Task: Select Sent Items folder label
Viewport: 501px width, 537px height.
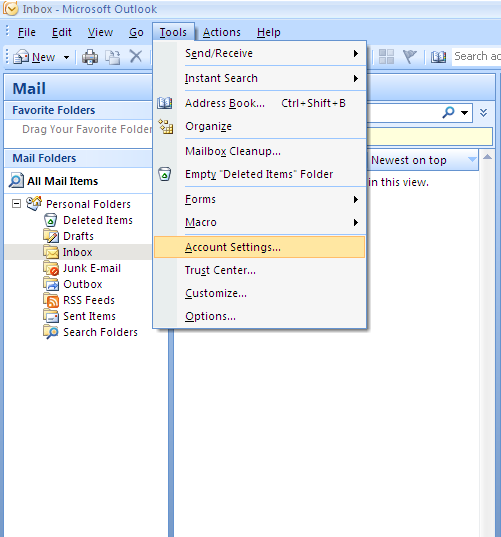Action: 89,316
